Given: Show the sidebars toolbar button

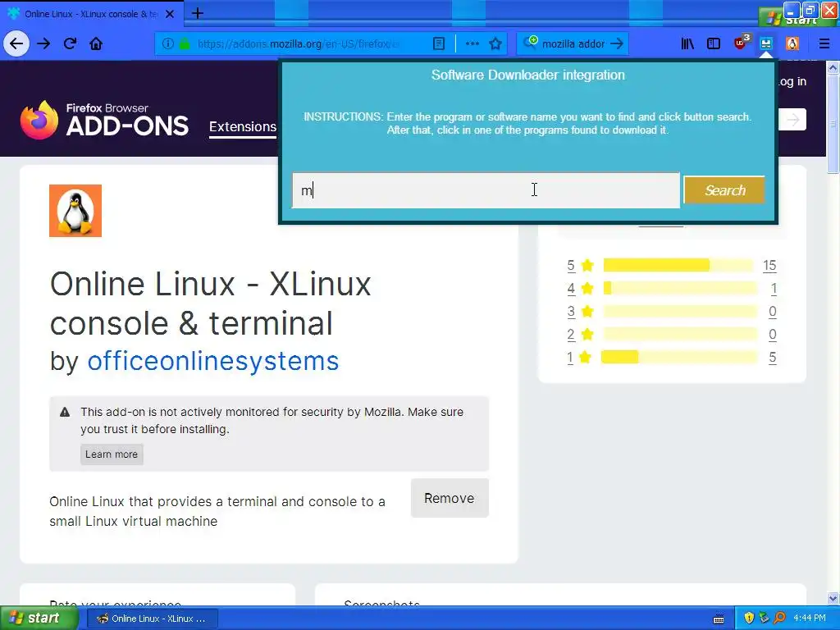Looking at the screenshot, I should (x=714, y=43).
